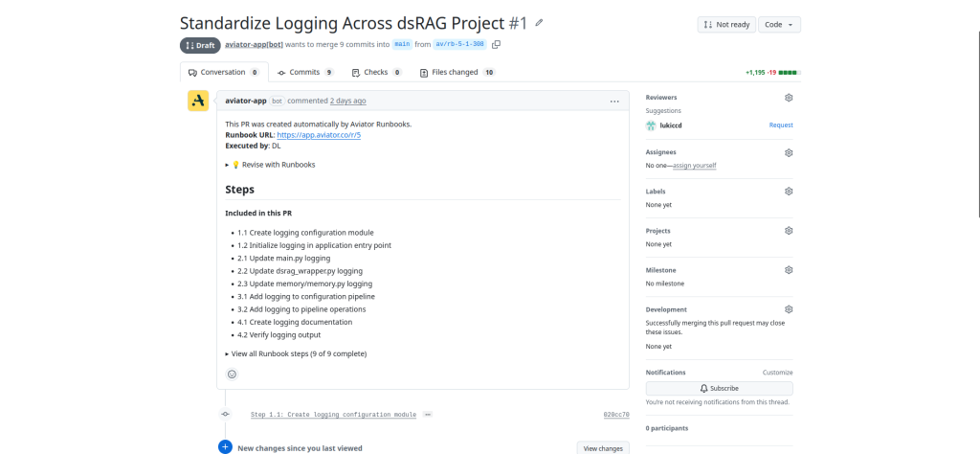Open Labels gear settings
This screenshot has height=454, width=980.
(x=789, y=192)
